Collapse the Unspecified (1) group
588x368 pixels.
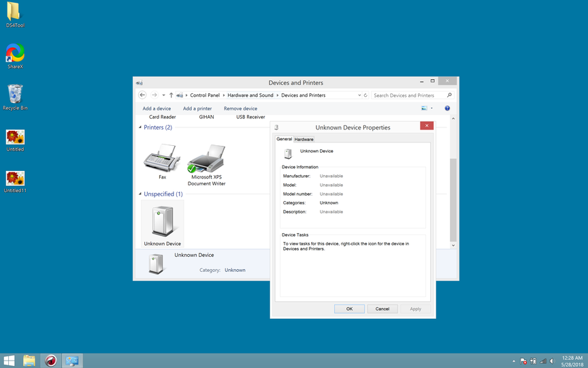(140, 194)
